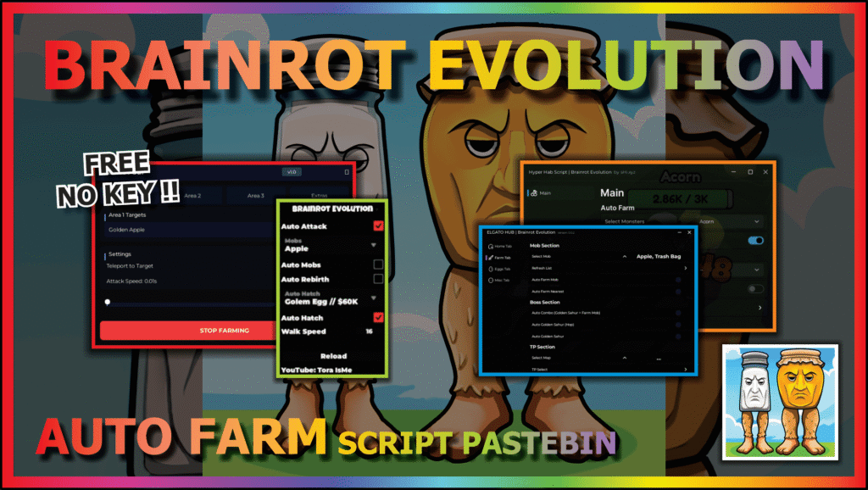Adjust the Attack Speed slider handle

pos(108,303)
